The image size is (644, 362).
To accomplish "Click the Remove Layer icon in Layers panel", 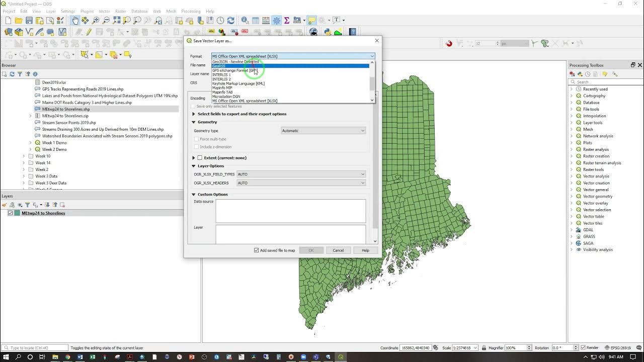I will (63, 205).
